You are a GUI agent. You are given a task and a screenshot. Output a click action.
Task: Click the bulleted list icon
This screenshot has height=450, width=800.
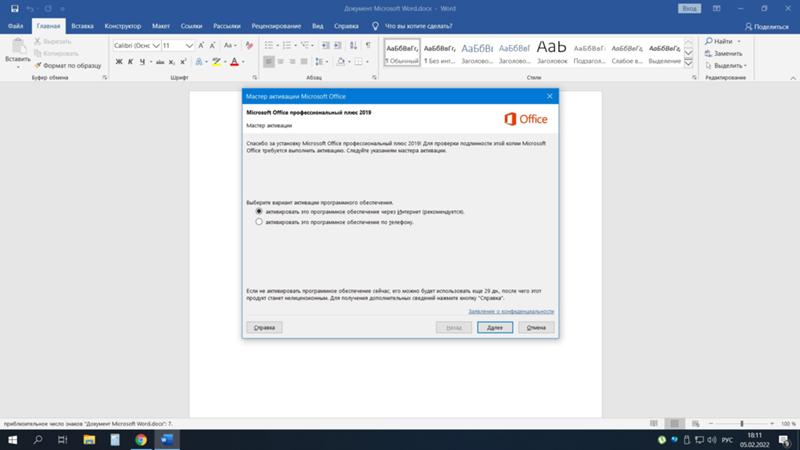[x=269, y=45]
